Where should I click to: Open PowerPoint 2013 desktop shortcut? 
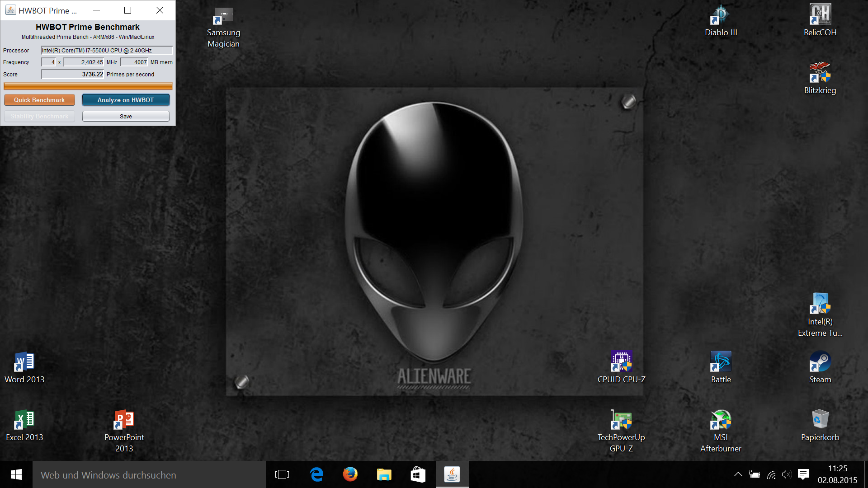tap(124, 431)
